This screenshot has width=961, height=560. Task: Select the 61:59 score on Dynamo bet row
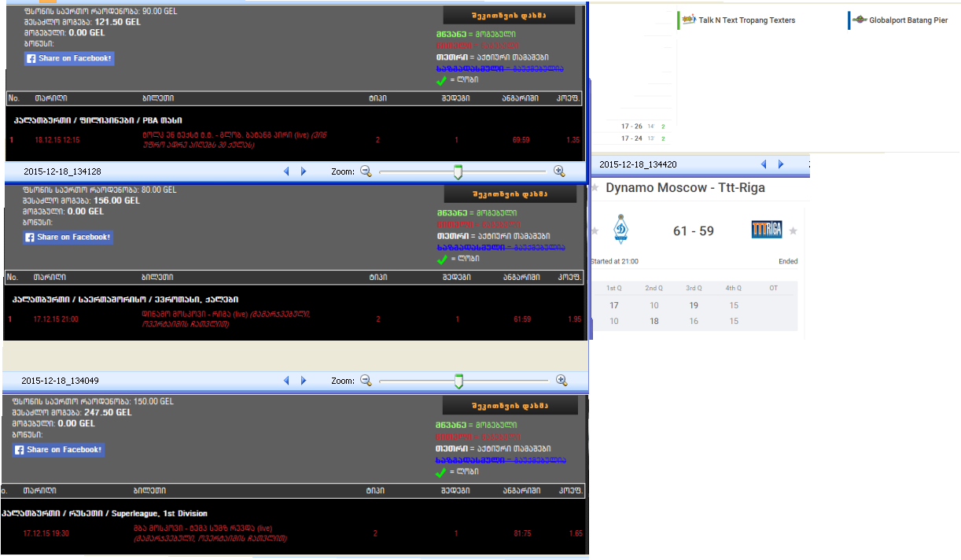(522, 319)
